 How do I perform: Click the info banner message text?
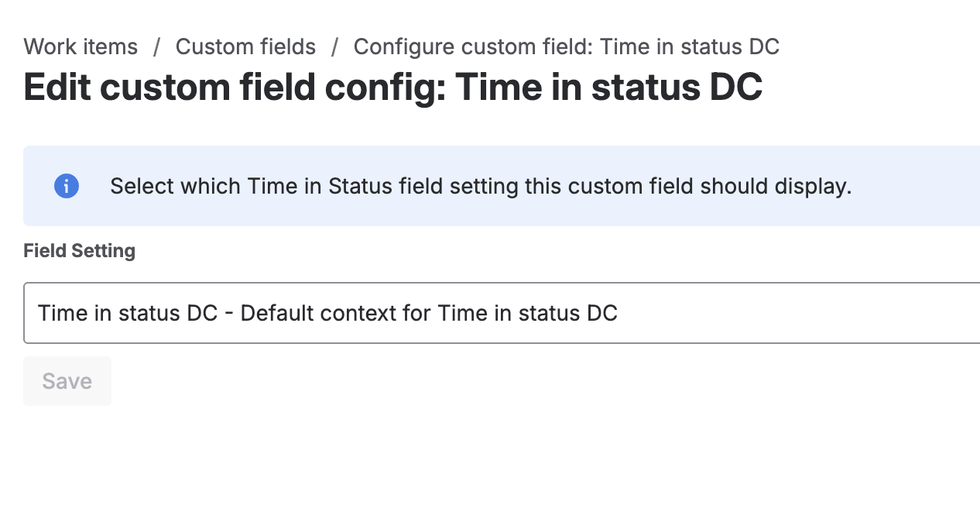tap(481, 186)
